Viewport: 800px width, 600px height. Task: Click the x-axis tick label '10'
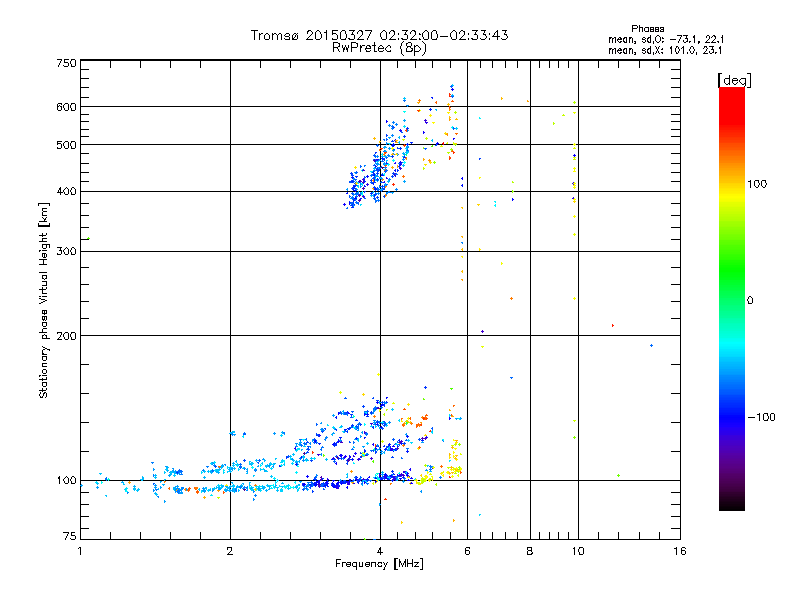(x=578, y=551)
